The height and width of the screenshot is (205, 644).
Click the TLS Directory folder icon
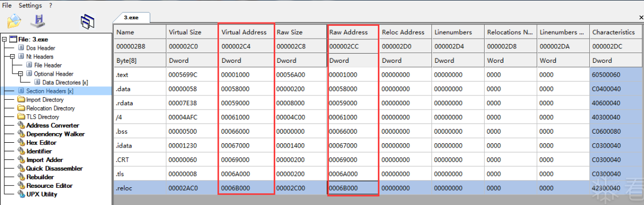(21, 116)
